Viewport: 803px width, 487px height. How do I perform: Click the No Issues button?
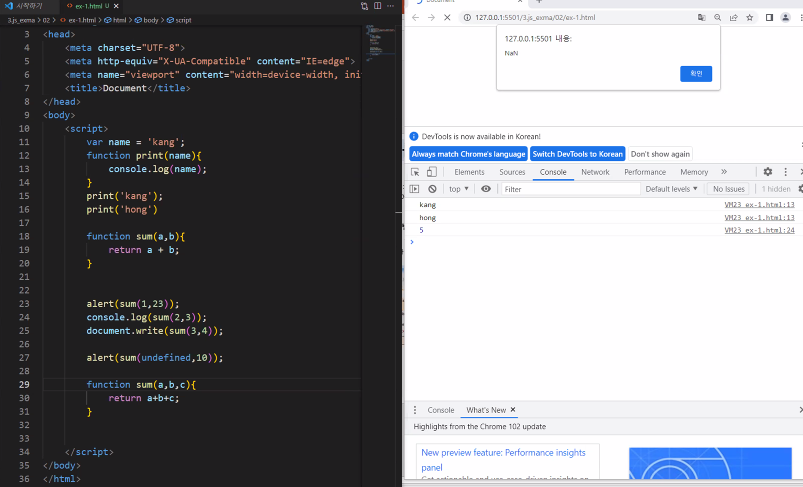[728, 189]
